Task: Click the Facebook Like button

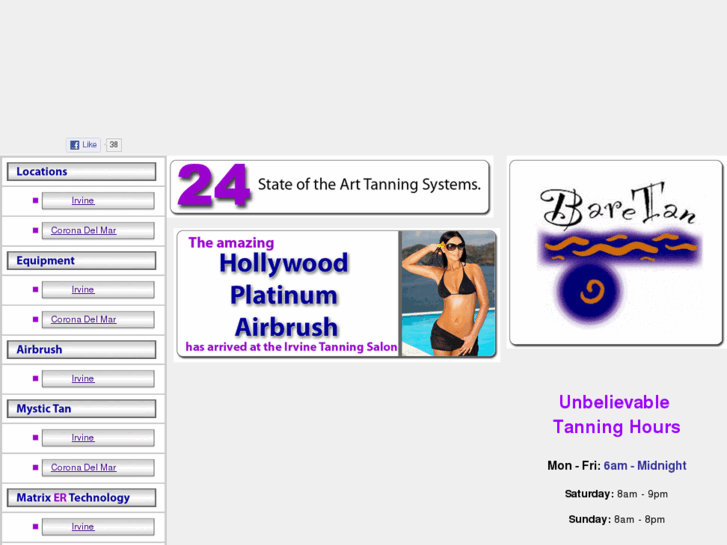Action: pos(83,145)
